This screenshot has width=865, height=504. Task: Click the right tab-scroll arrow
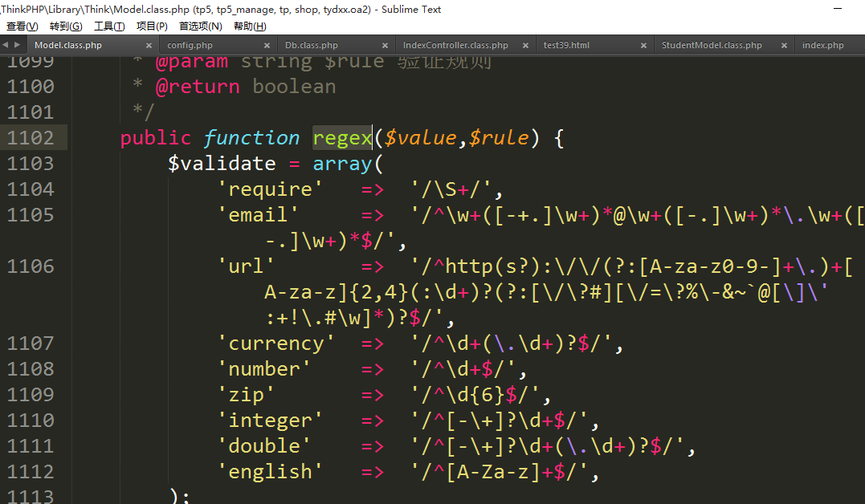(17, 45)
